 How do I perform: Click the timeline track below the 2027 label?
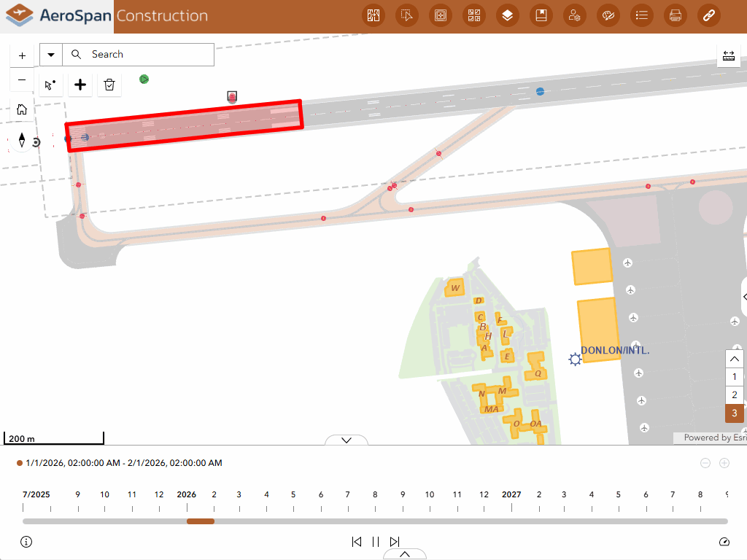pyautogui.click(x=511, y=521)
